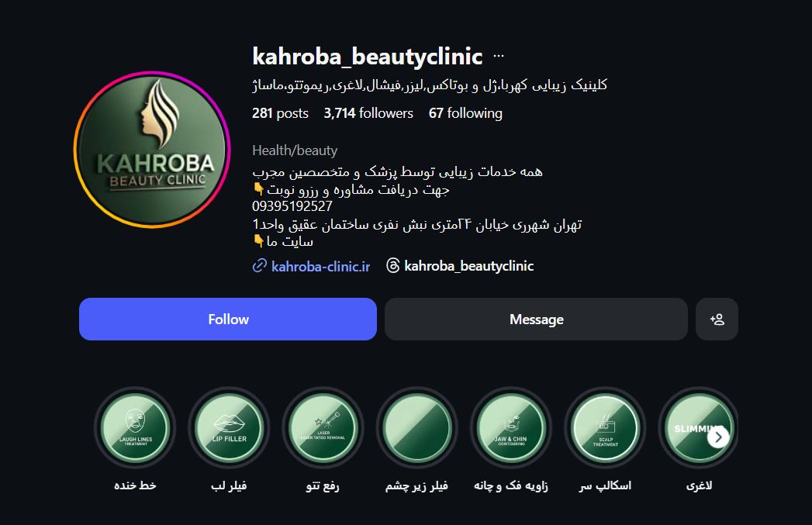The width and height of the screenshot is (812, 525).
Task: Show next highlights with the right chevron
Action: click(718, 437)
